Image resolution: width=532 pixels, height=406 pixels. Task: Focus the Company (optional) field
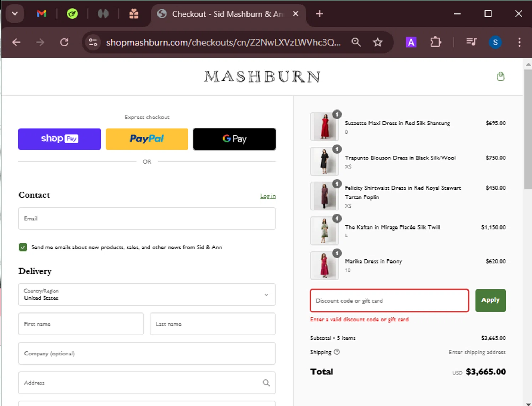(147, 353)
